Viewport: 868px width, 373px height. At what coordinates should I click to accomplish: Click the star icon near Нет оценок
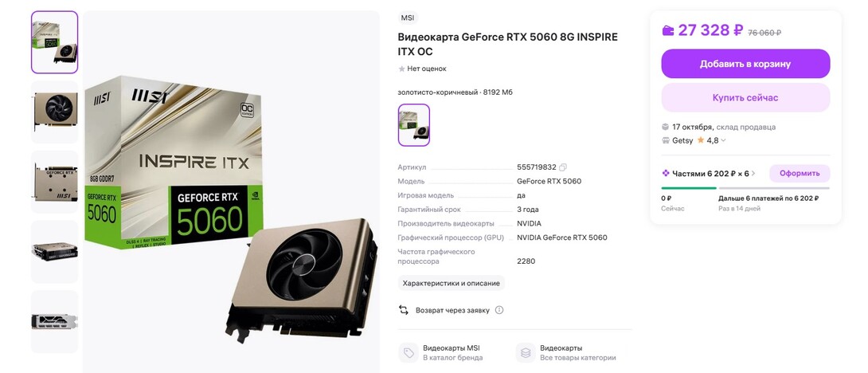(x=402, y=69)
